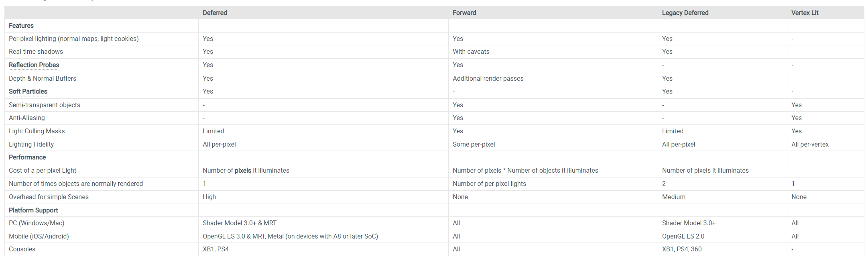Click 'Number of per-pixel lights' cell

click(x=489, y=184)
